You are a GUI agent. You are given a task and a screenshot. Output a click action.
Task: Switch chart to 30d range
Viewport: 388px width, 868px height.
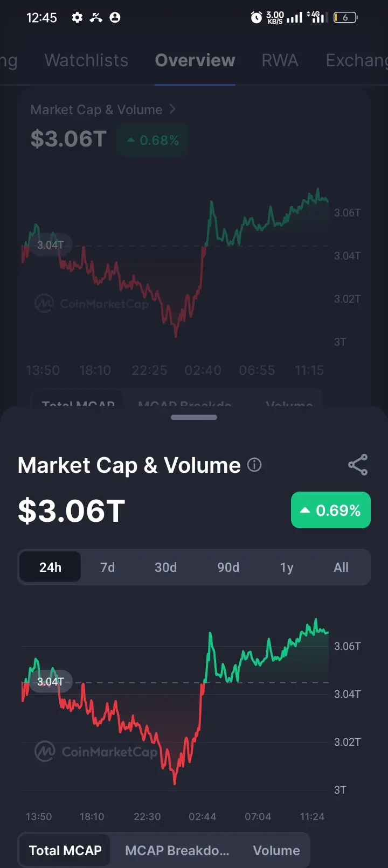tap(166, 567)
